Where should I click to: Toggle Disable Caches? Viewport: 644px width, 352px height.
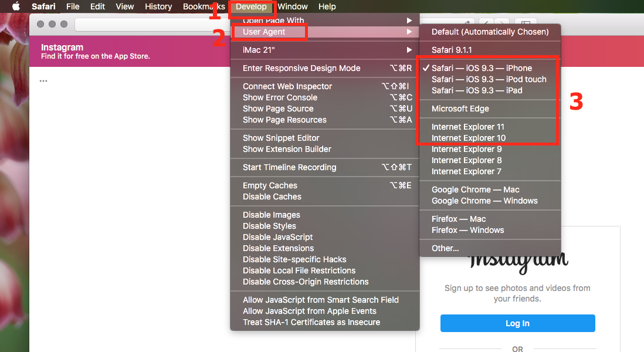pos(325,197)
